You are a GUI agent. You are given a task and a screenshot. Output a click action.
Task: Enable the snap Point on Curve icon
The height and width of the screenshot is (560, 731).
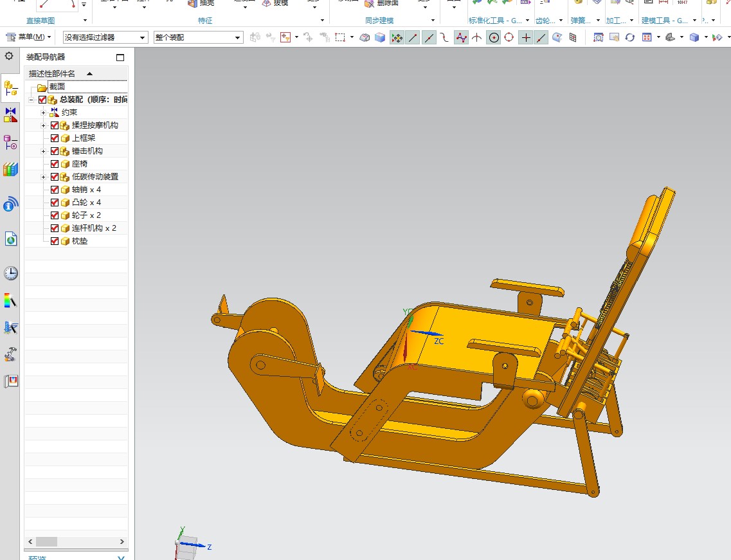(541, 38)
